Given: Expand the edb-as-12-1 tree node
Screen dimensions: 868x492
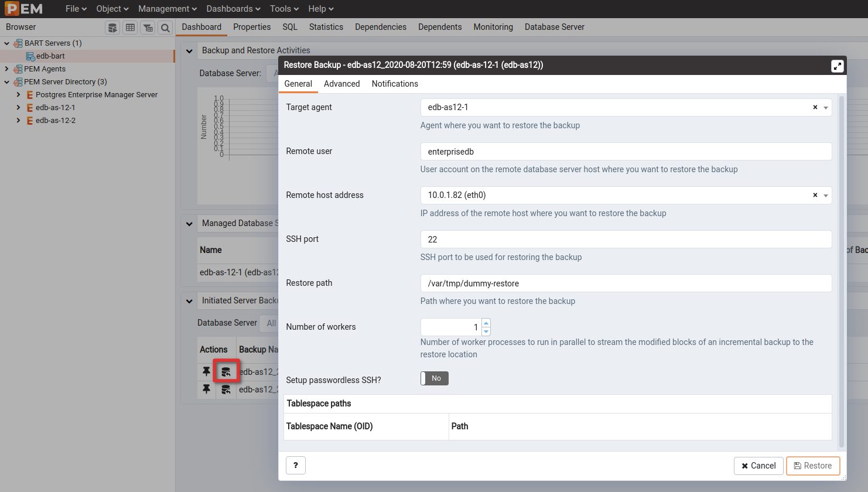Looking at the screenshot, I should (18, 108).
